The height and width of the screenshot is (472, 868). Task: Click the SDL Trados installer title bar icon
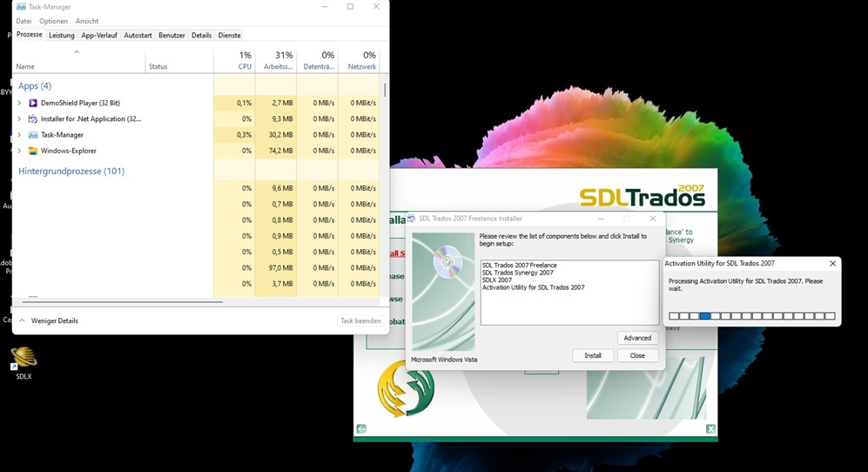[411, 219]
